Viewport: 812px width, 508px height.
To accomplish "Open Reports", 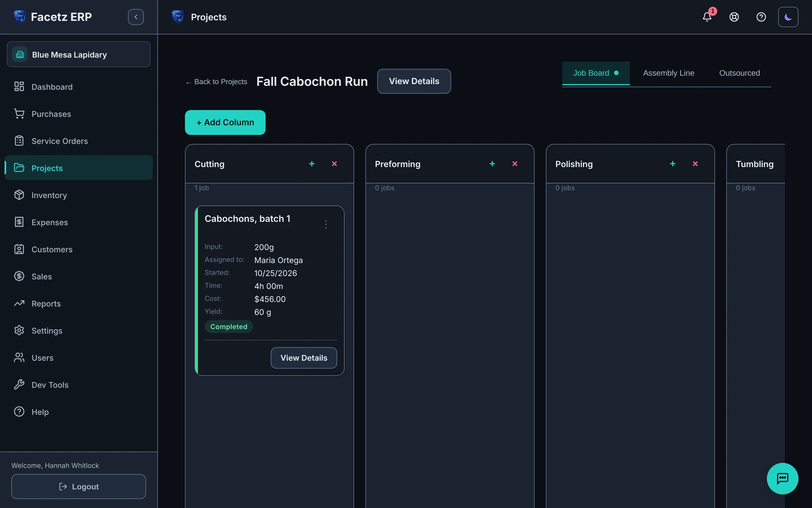I will [78, 303].
